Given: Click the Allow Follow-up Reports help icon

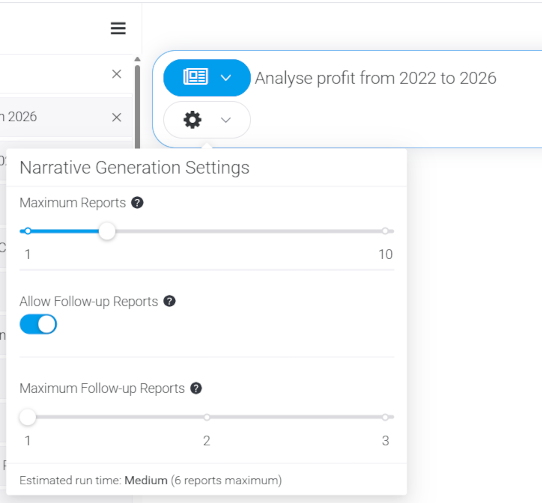Looking at the screenshot, I should pos(169,301).
